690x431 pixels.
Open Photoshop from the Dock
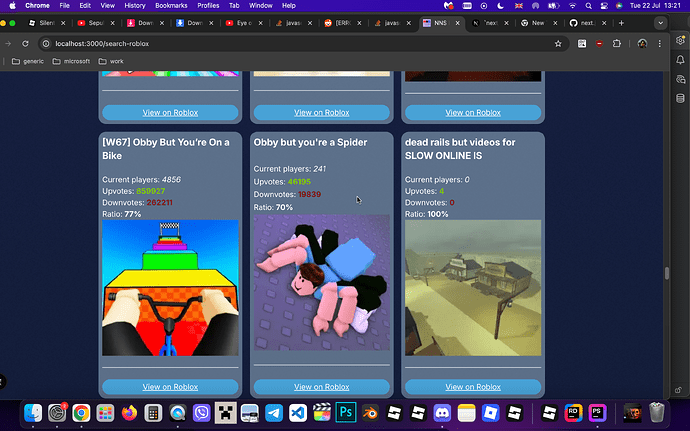pos(346,413)
